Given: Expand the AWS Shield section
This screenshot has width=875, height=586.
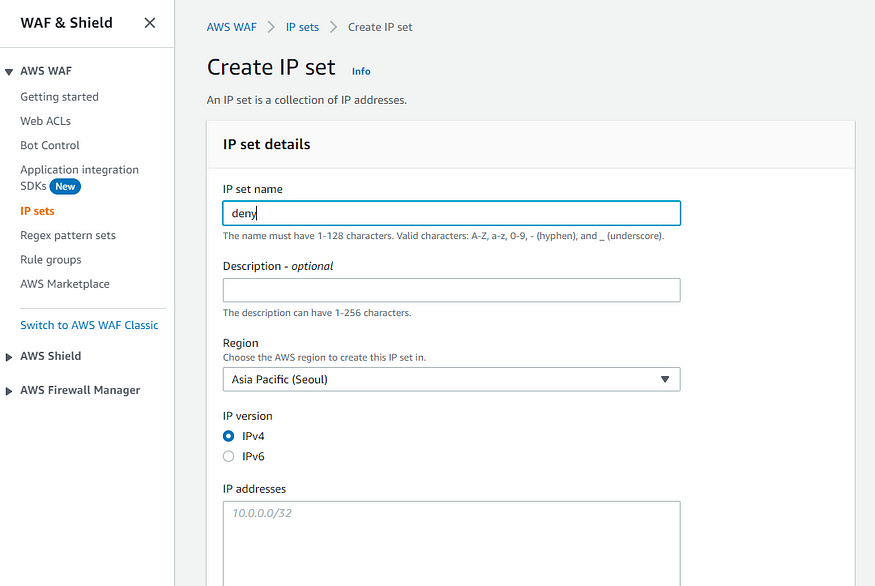Looking at the screenshot, I should [9, 357].
